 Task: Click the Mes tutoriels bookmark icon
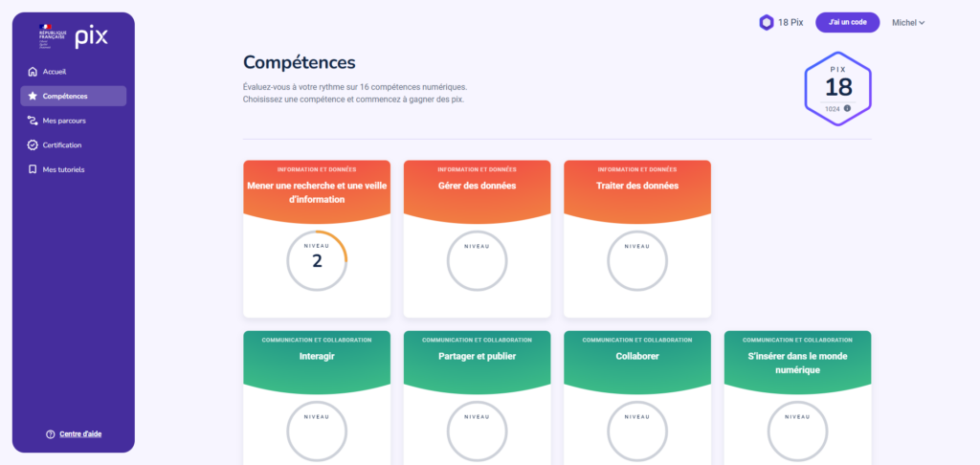click(33, 169)
